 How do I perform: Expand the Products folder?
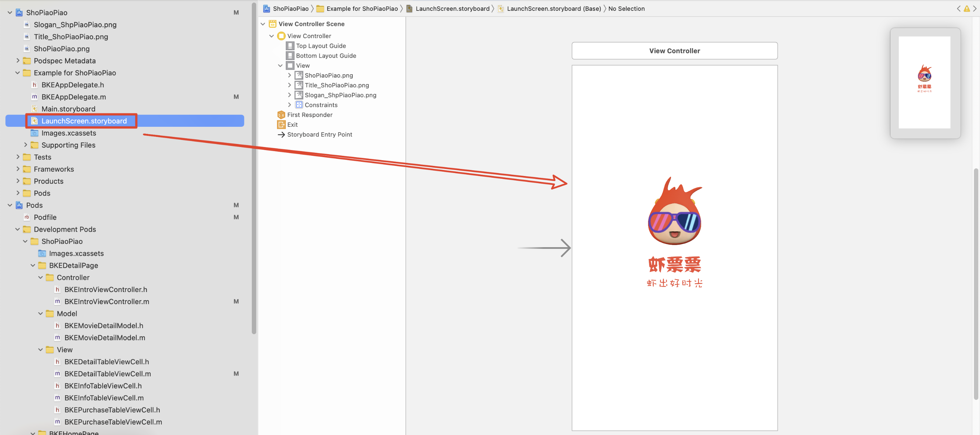click(x=18, y=181)
